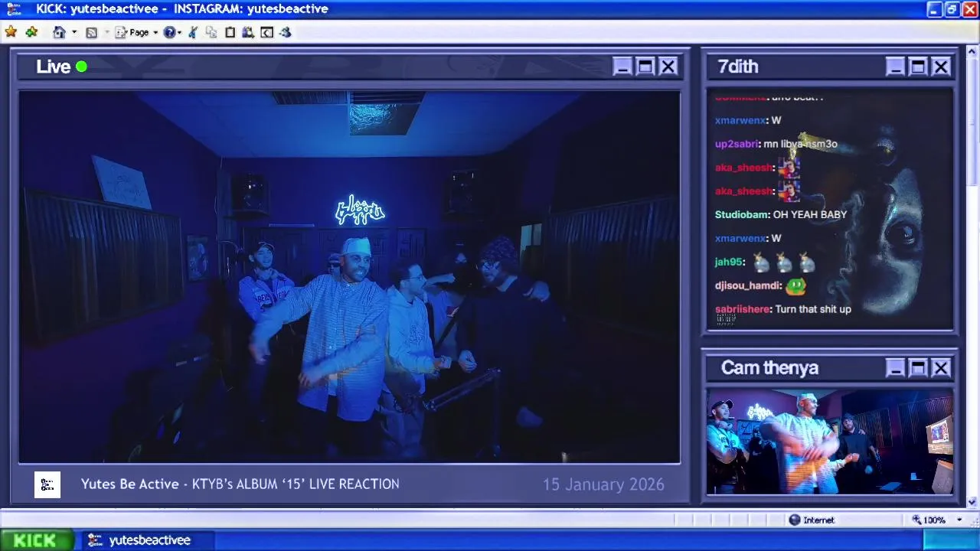Click the stream title KTYB's ALBUM text
This screenshot has width=980, height=551.
[x=296, y=484]
